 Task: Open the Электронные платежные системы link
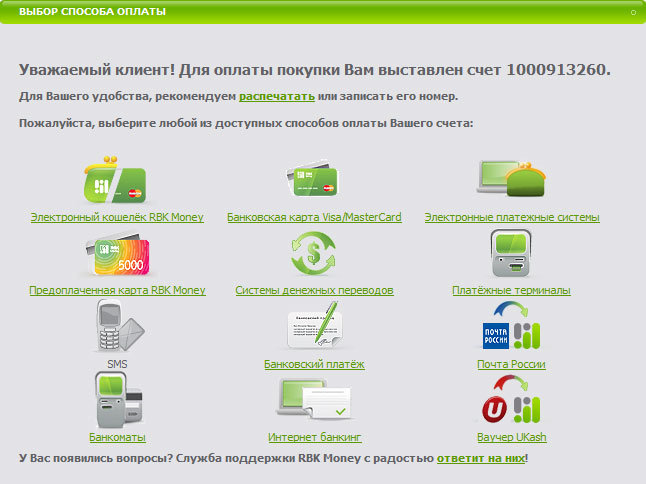tap(512, 217)
